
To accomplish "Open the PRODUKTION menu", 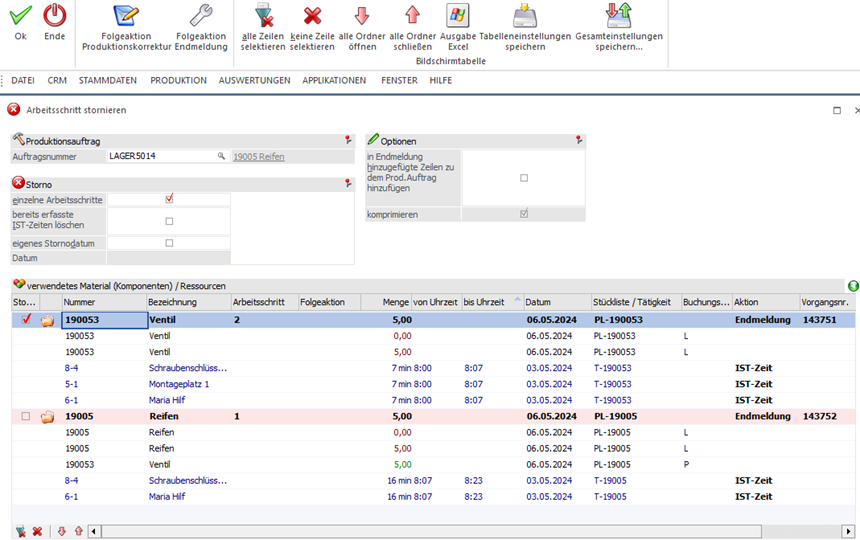I will click(x=178, y=80).
